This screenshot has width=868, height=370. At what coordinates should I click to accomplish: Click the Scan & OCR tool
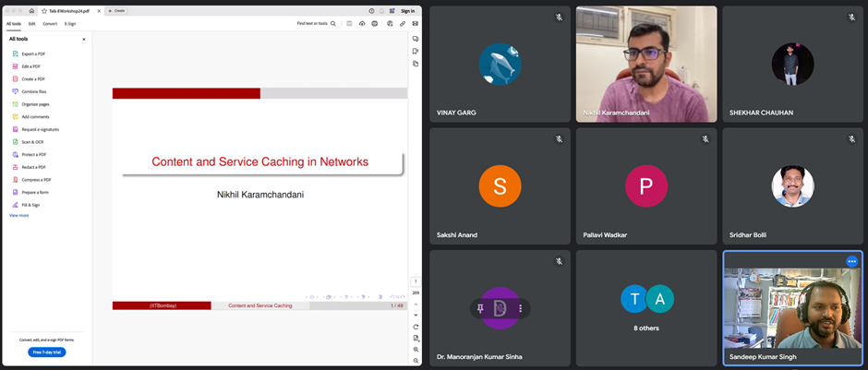(32, 142)
